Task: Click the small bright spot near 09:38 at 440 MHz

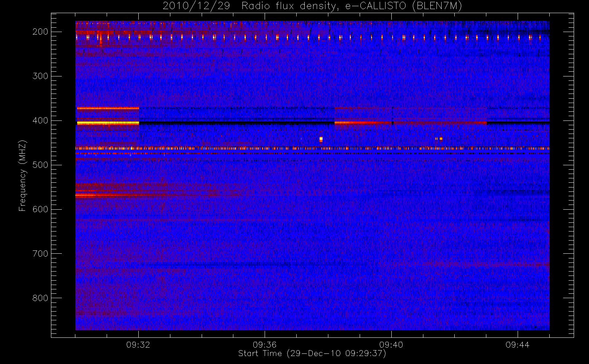Action: click(x=321, y=139)
